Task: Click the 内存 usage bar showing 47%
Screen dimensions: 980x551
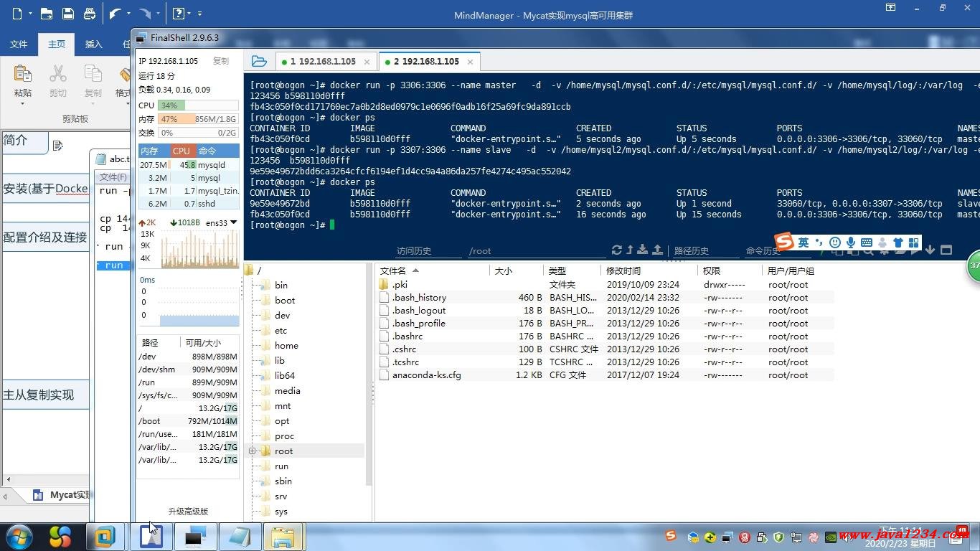Action: pos(198,119)
